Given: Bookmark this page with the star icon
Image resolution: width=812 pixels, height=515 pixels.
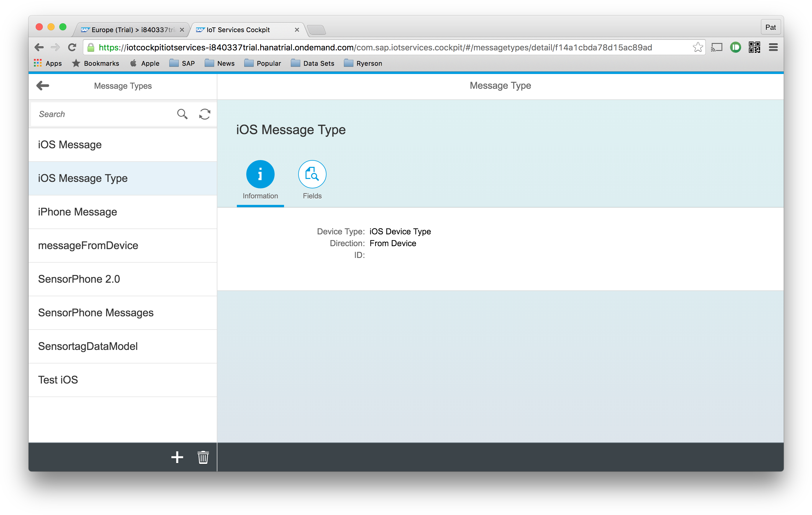Looking at the screenshot, I should pos(698,47).
